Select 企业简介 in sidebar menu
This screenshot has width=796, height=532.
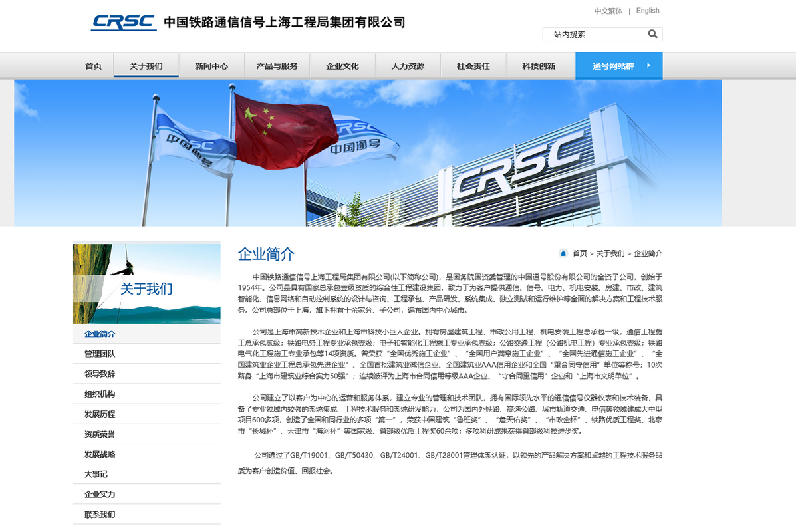coord(147,334)
